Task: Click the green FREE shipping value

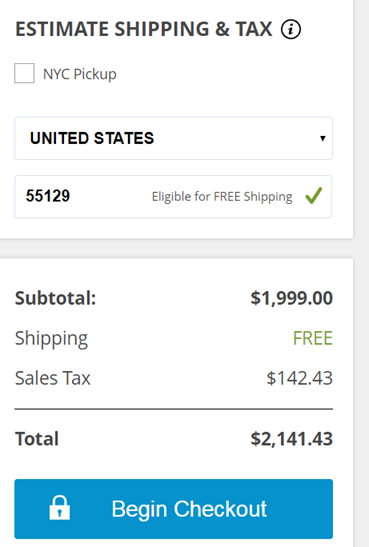Action: (312, 338)
